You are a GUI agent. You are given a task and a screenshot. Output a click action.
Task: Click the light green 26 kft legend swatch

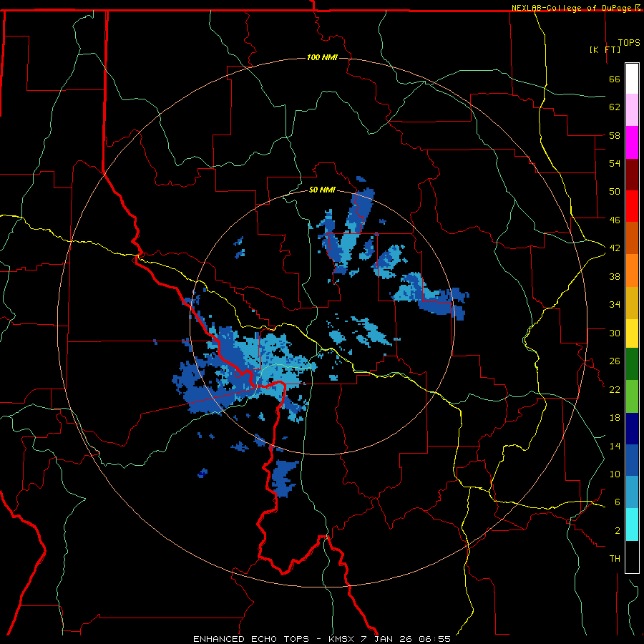coord(632,396)
